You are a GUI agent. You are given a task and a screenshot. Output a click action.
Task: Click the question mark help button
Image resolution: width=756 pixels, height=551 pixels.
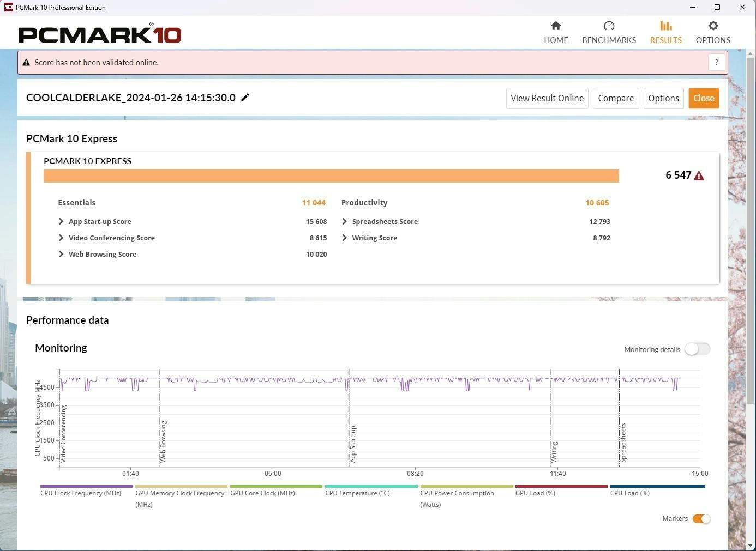point(717,63)
